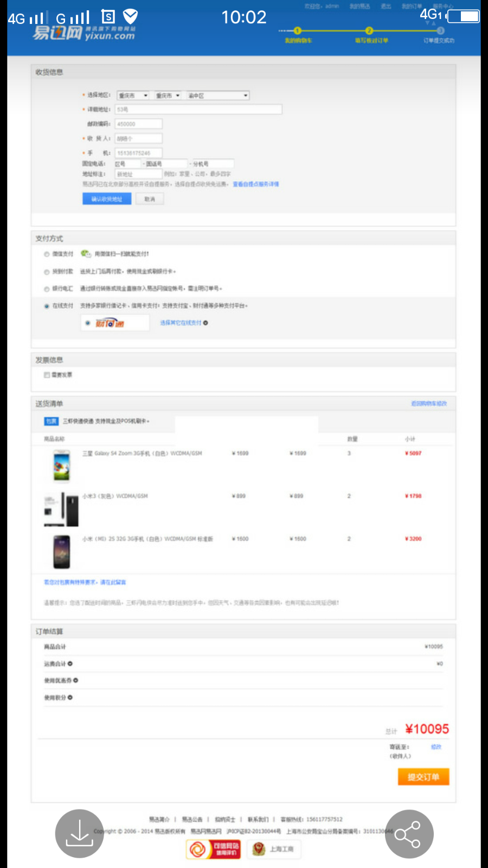Click the 招纳贤士 footer link
Viewport: 488px width, 868px height.
[x=225, y=819]
